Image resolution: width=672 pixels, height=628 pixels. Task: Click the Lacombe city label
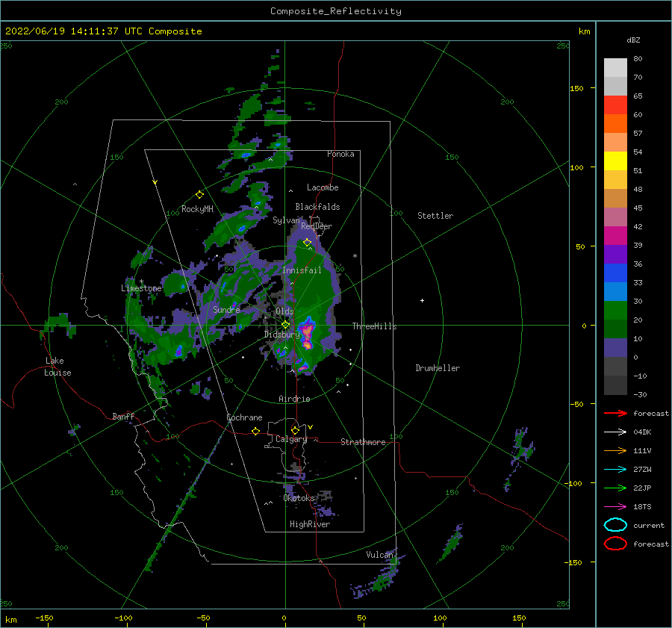click(323, 187)
